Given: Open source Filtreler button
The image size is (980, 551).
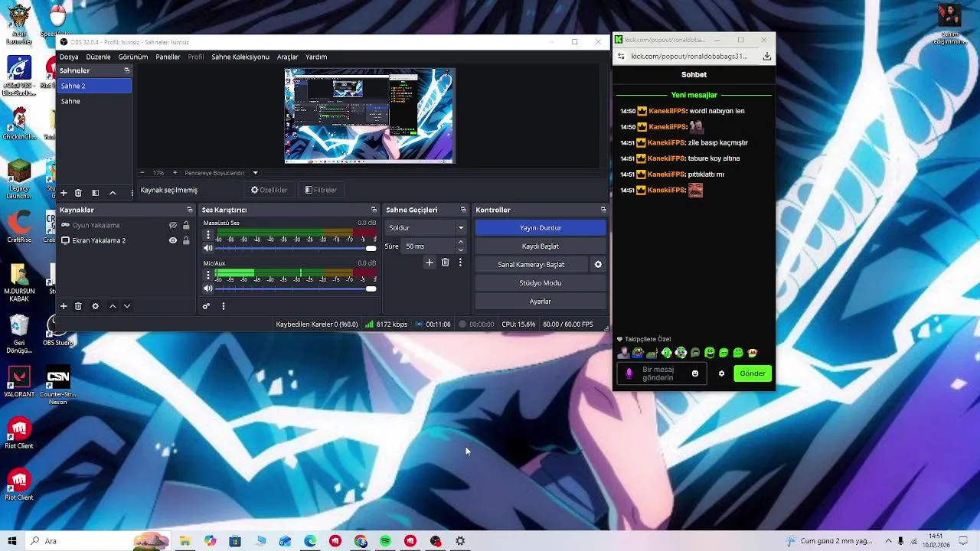Looking at the screenshot, I should 321,190.
